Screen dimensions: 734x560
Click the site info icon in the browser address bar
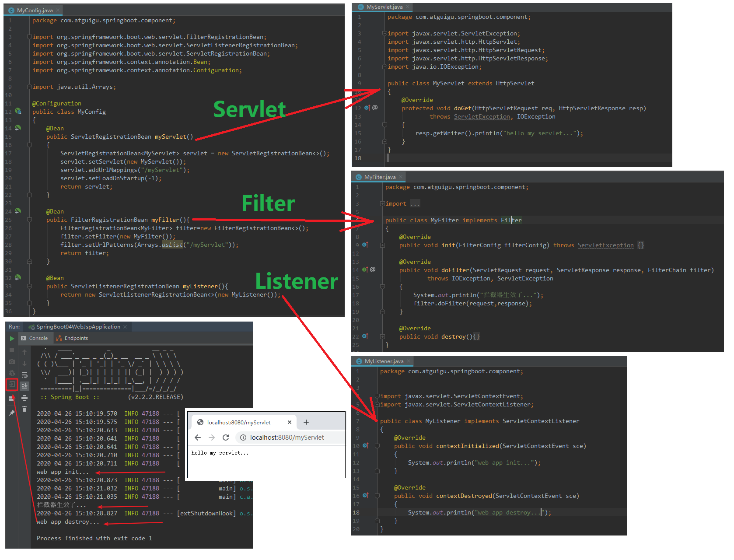point(243,437)
